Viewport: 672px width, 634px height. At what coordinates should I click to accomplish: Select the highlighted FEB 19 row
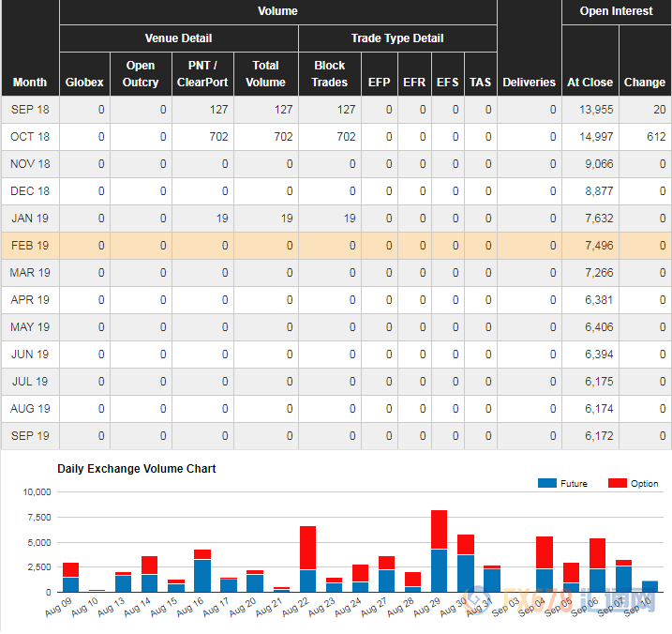[x=336, y=246]
